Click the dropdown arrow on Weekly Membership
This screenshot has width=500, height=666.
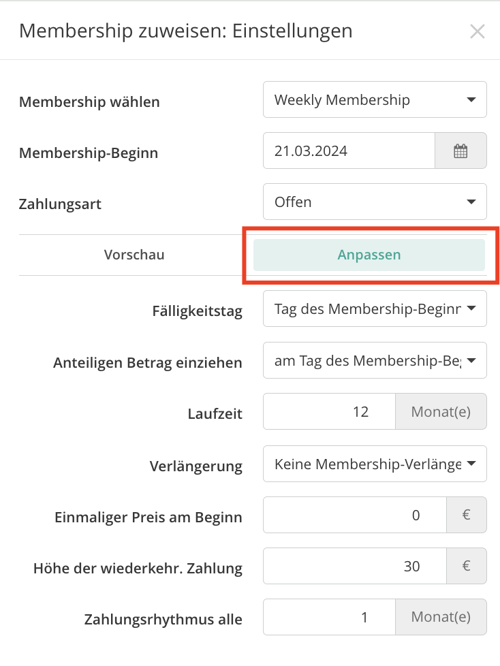(x=471, y=100)
